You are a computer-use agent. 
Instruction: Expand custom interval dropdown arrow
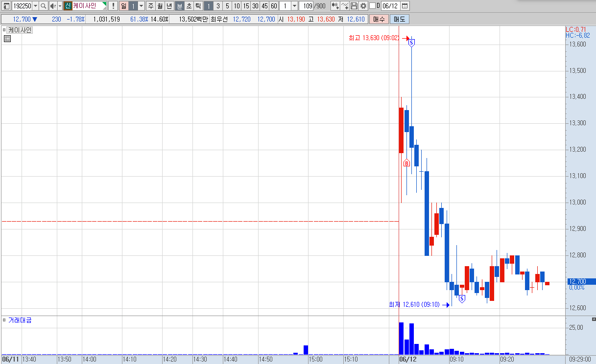click(294, 6)
